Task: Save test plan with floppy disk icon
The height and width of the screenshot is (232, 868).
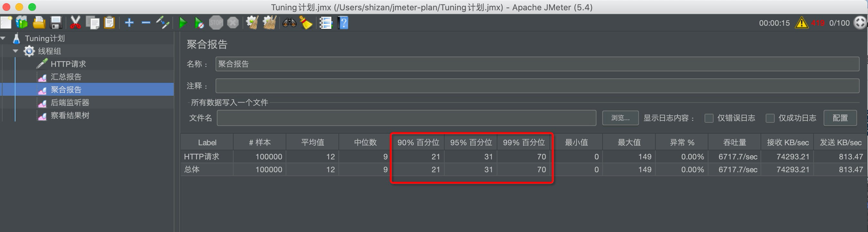Action: (56, 23)
